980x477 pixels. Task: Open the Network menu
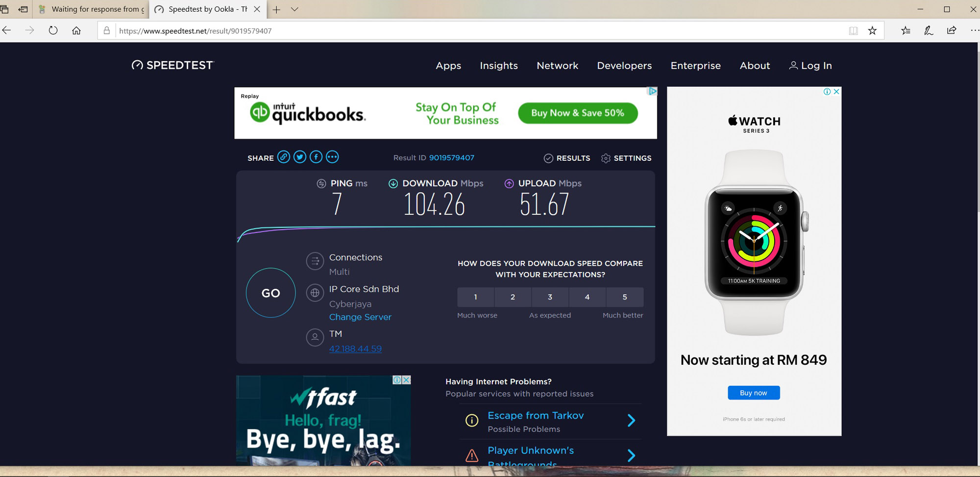[557, 66]
